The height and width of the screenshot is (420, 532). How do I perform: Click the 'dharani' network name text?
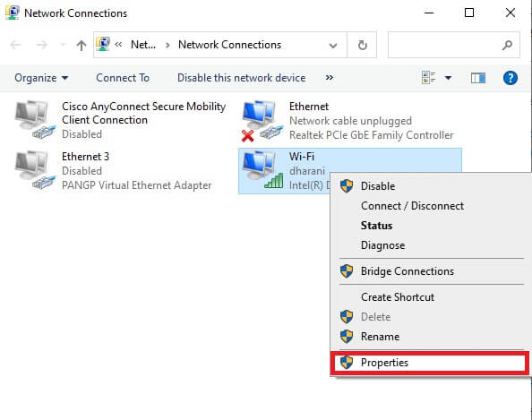(x=307, y=171)
